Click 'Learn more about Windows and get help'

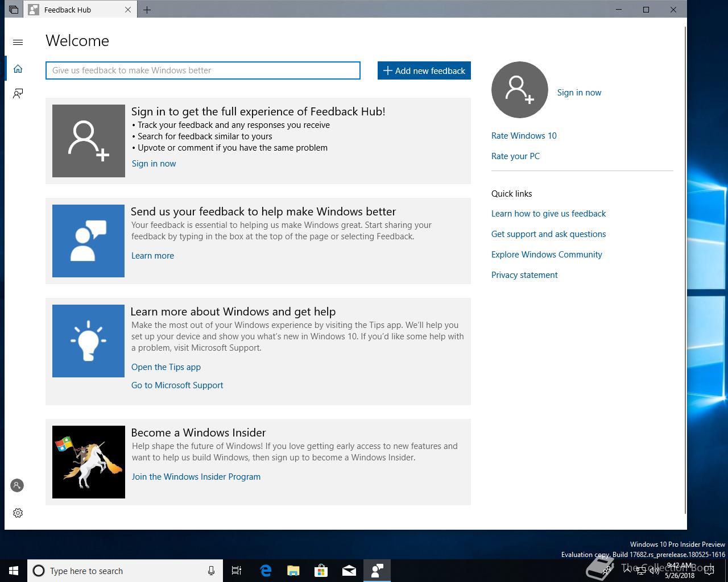tap(233, 311)
